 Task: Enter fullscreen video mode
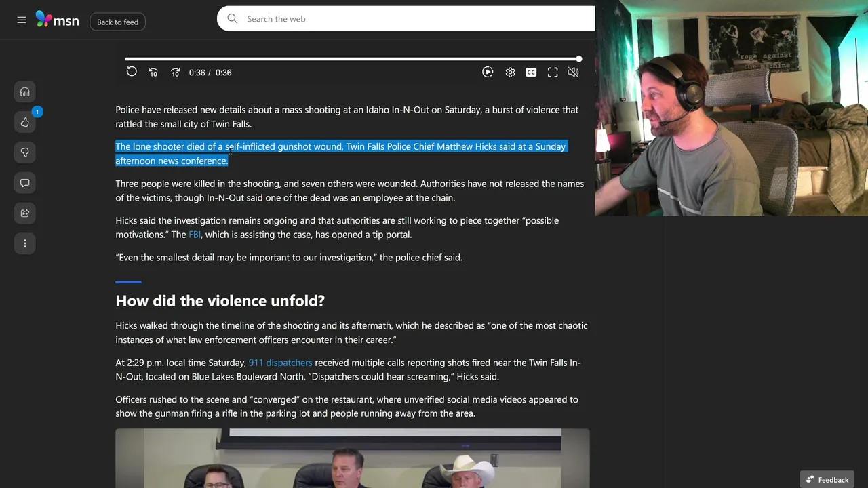pyautogui.click(x=553, y=73)
